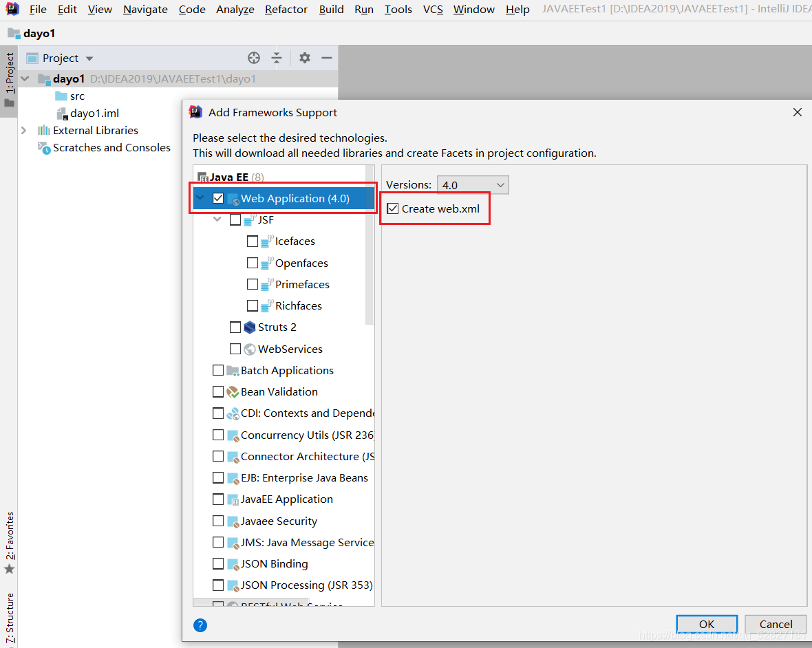Enable the WebServices checkbox

click(x=235, y=349)
